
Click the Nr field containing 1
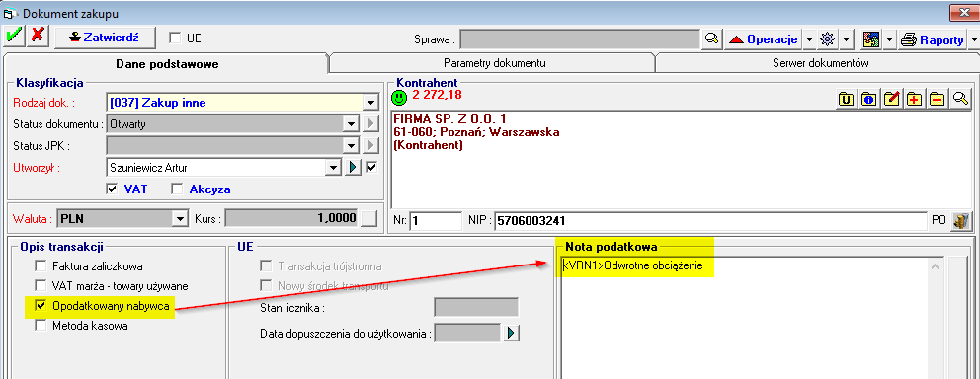point(436,221)
